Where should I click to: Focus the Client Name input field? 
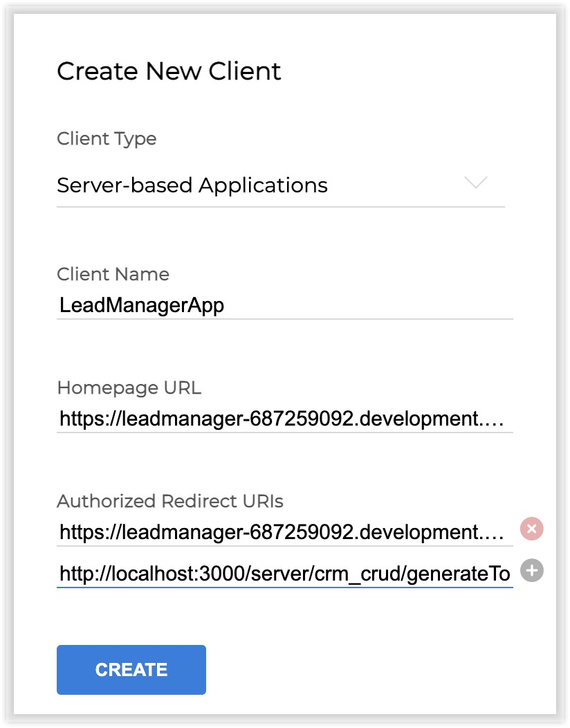(284, 305)
